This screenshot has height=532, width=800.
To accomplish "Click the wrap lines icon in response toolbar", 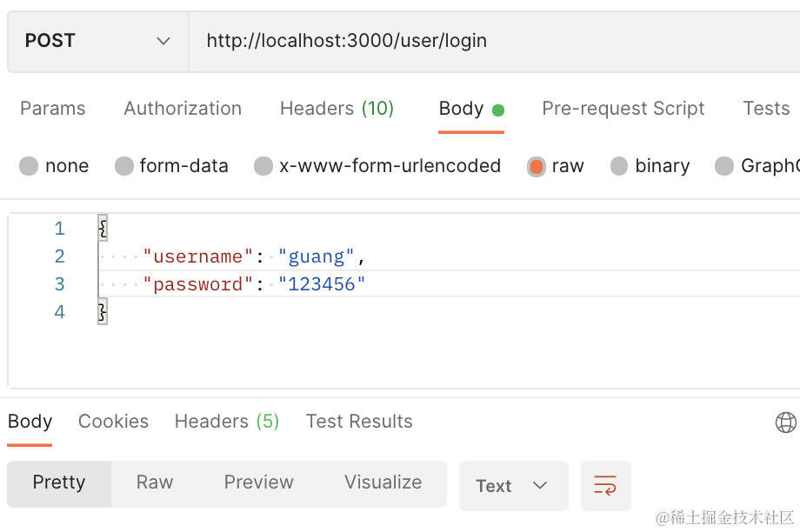I will (x=605, y=485).
